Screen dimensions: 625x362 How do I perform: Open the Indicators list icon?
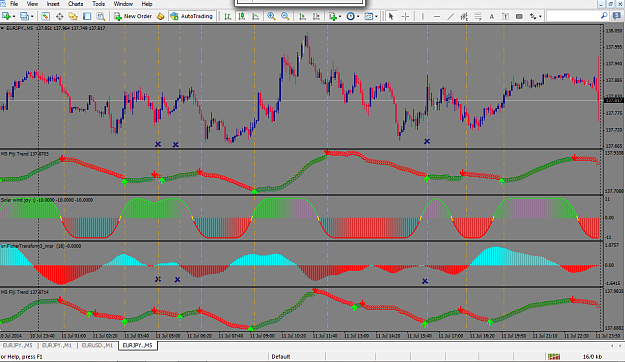[x=333, y=16]
